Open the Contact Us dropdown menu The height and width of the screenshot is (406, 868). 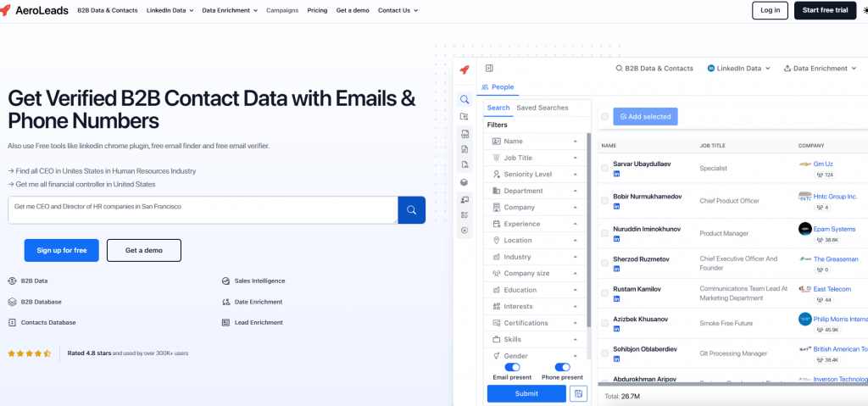[398, 10]
